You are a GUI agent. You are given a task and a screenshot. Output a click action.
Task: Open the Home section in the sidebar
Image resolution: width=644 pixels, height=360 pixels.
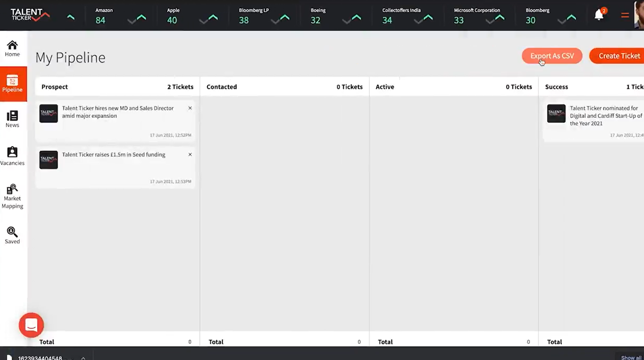[x=13, y=49]
